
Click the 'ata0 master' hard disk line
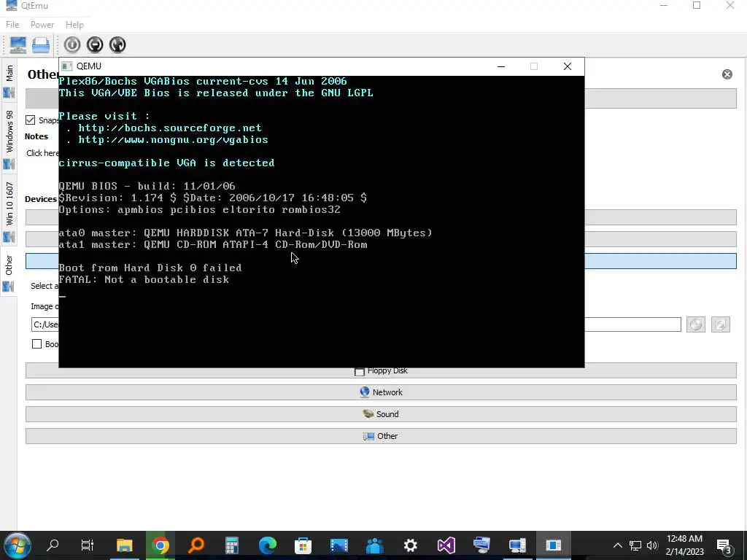click(x=245, y=233)
